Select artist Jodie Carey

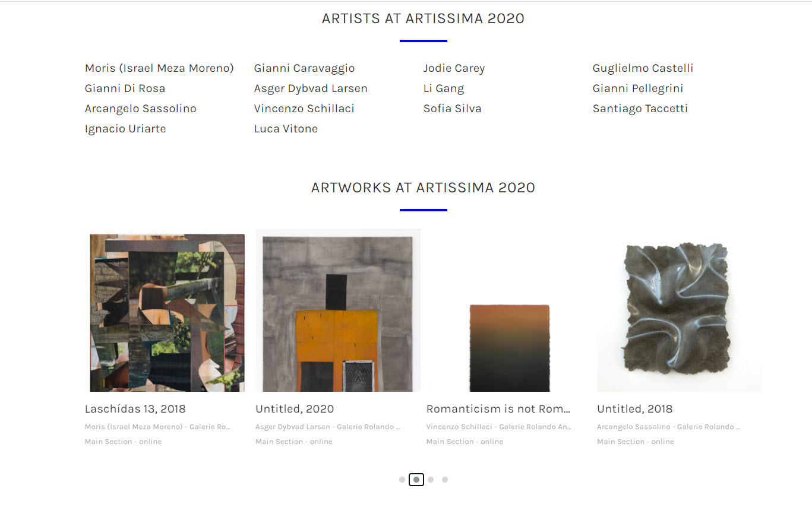(454, 68)
